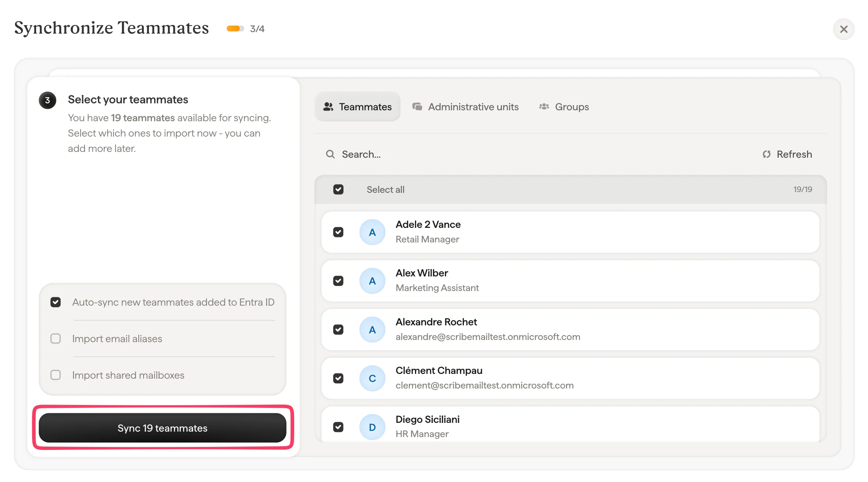Click alexandre@scribemailtest.onmicrosoft.com email text
This screenshot has width=868, height=482.
click(488, 337)
